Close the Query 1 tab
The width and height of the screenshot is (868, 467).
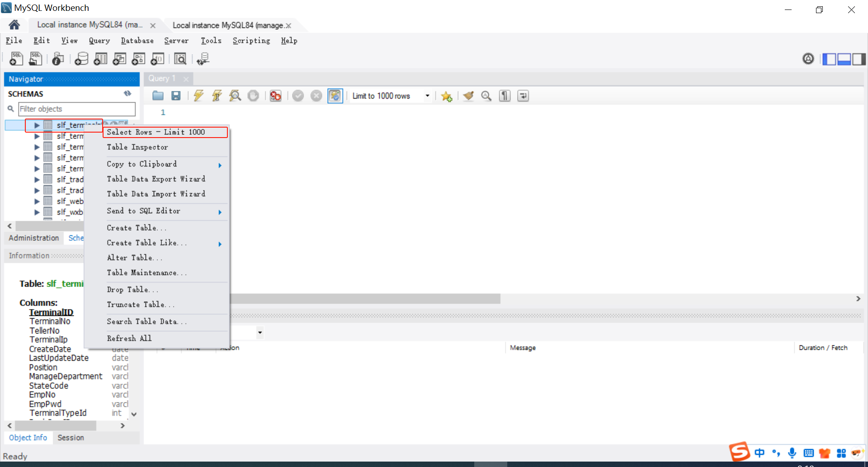pyautogui.click(x=186, y=79)
